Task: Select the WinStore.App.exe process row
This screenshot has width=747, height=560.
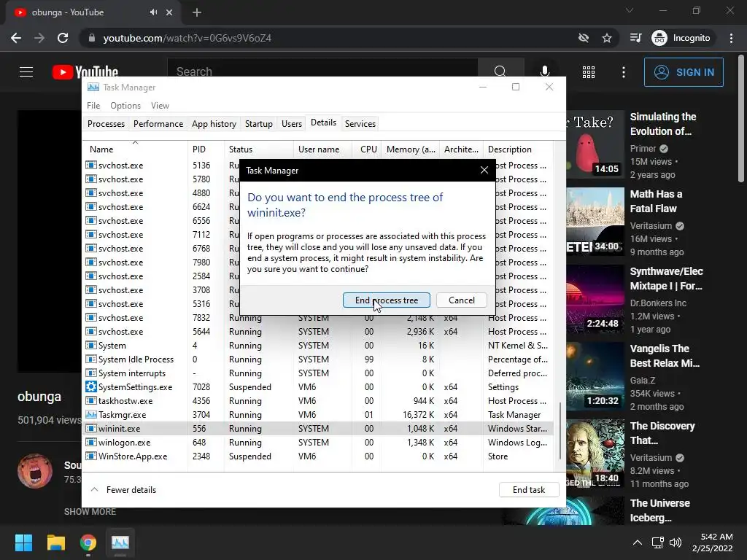Action: click(x=318, y=456)
